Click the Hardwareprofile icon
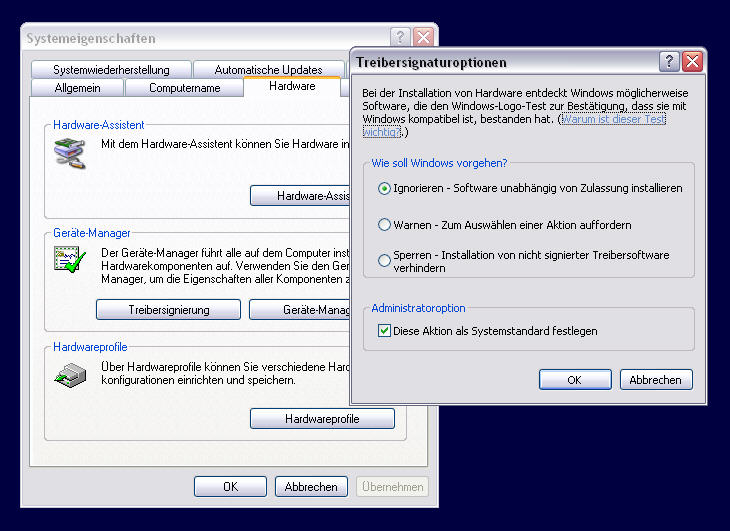 coord(70,375)
